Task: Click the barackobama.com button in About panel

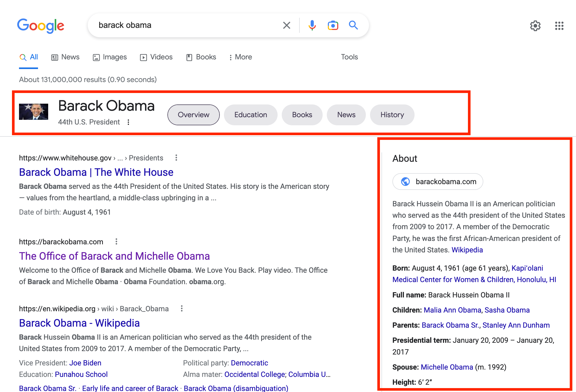Action: click(438, 182)
